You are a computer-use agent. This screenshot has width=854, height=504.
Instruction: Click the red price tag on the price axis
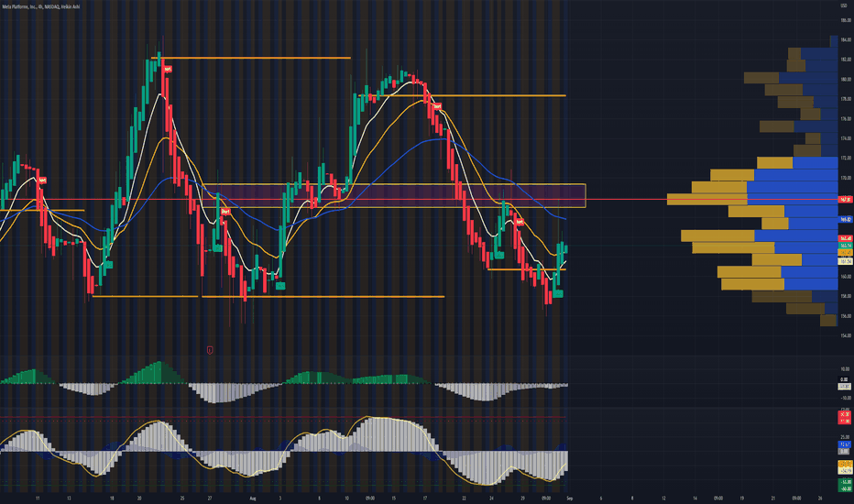[x=845, y=200]
